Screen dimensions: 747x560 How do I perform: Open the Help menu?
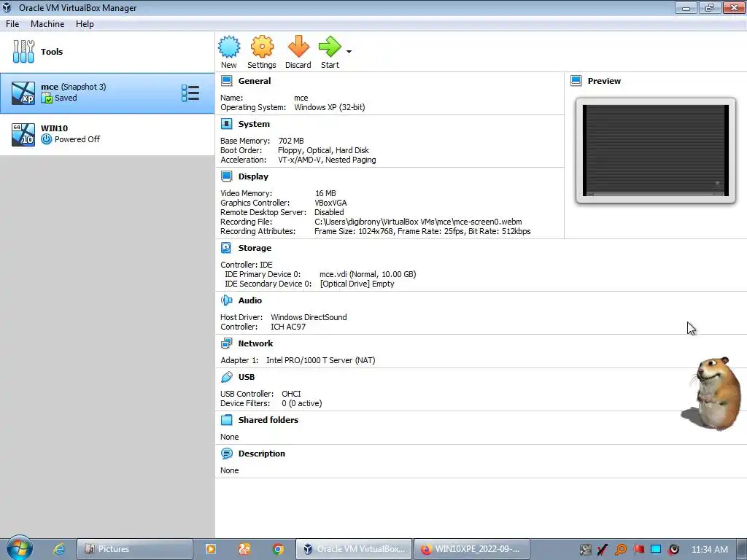pyautogui.click(x=85, y=24)
